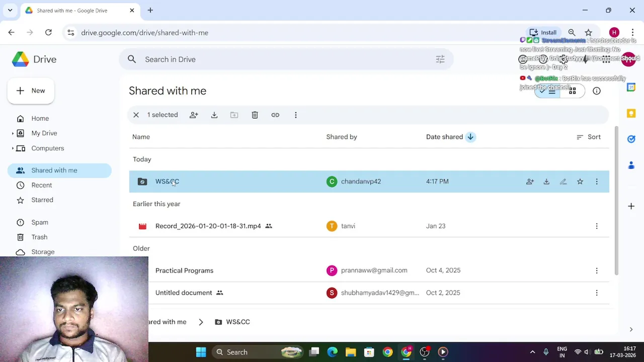The image size is (644, 362).
Task: Bookmark this page with the star icon
Action: 588,33
